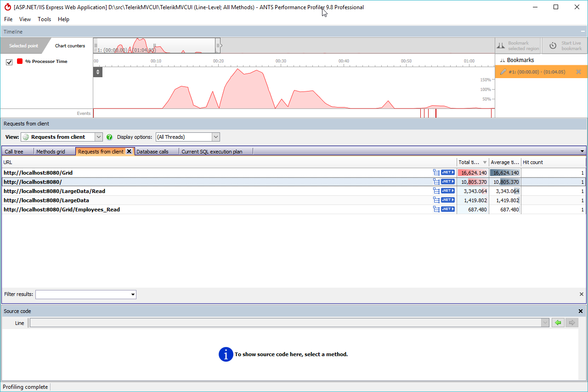Image resolution: width=588 pixels, height=392 pixels.
Task: Click the red % Processor Time color swatch
Action: [20, 61]
